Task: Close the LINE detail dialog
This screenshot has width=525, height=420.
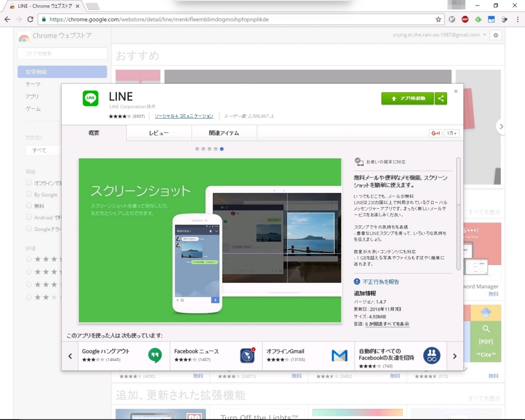Action: 456,91
